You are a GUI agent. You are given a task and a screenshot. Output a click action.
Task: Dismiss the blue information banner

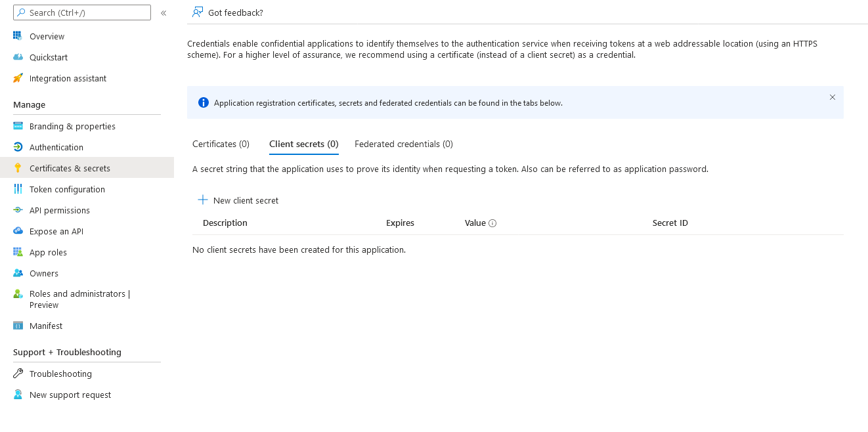[832, 97]
